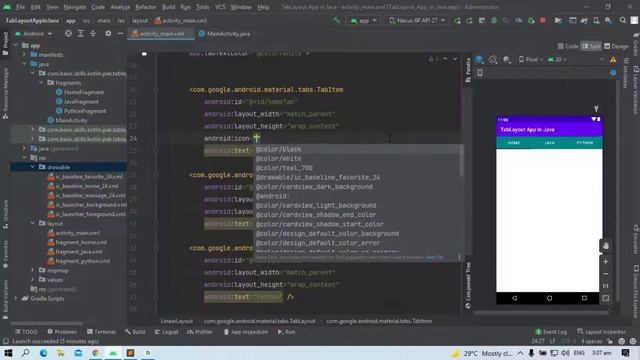Click Collapse All icon in Project panel
Viewport: 640px width, 360px height.
[93, 33]
